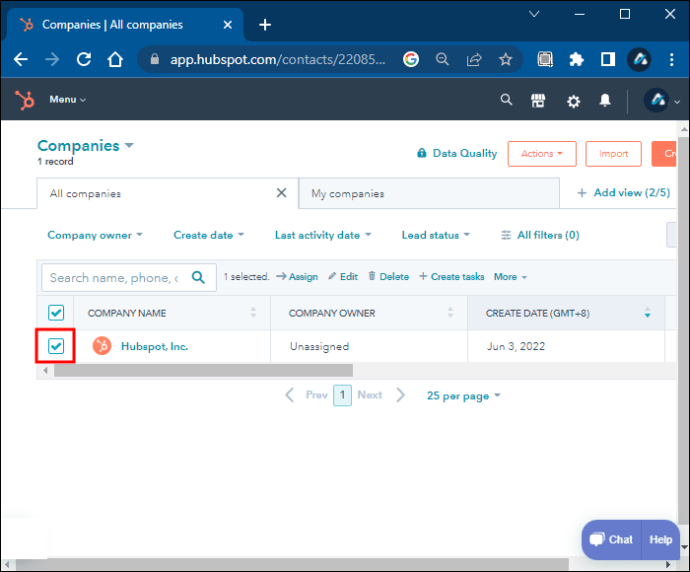Click Add view (2/5)
The image size is (690, 572).
pyautogui.click(x=624, y=193)
